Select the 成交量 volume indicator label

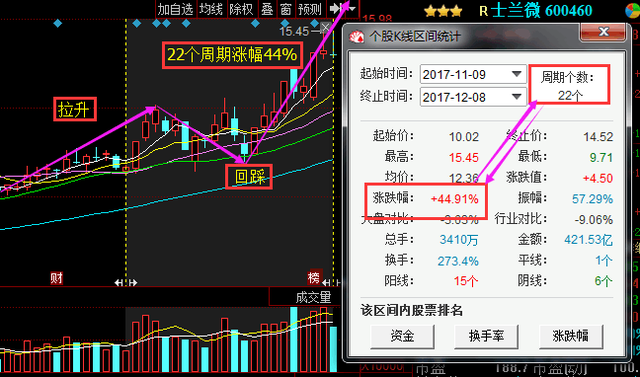point(313,297)
